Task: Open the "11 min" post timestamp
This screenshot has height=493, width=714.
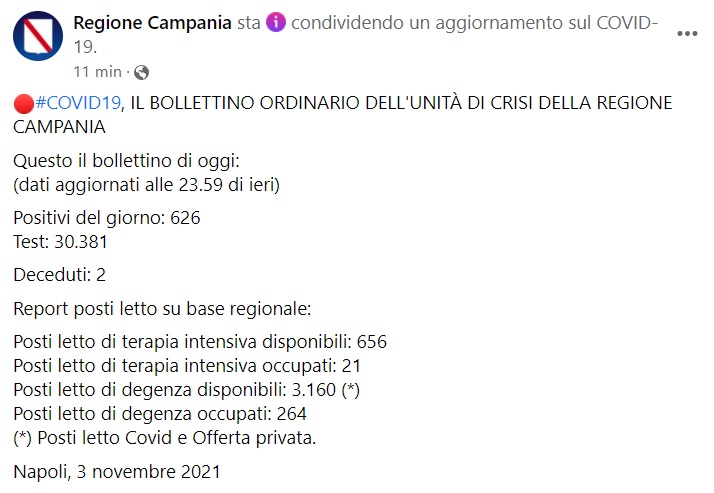Action: [x=96, y=72]
